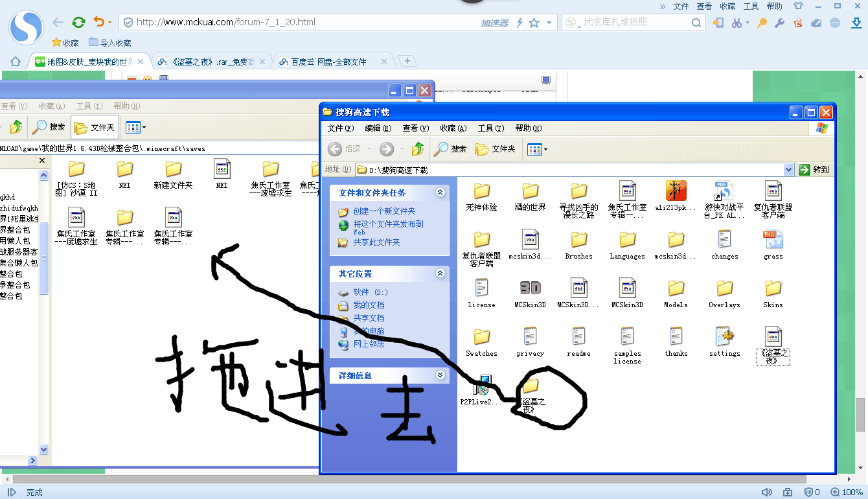The width and height of the screenshot is (868, 499).
Task: Open dropdown arrow beside bookmark star
Action: coord(549,23)
